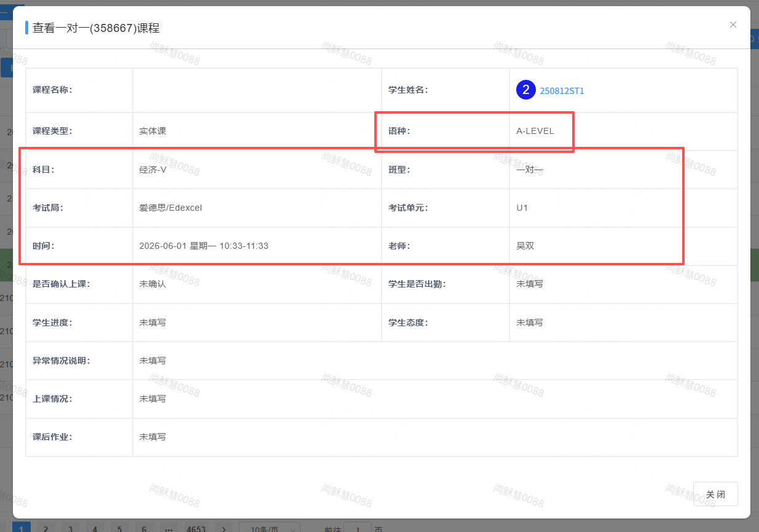Go to page 4 in background pagination
The height and width of the screenshot is (532, 759).
coord(95,528)
